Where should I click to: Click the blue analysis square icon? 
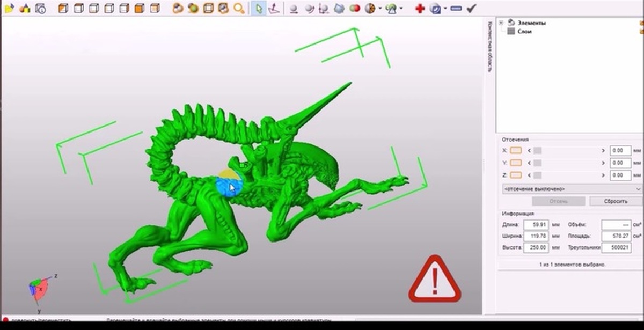(435, 9)
